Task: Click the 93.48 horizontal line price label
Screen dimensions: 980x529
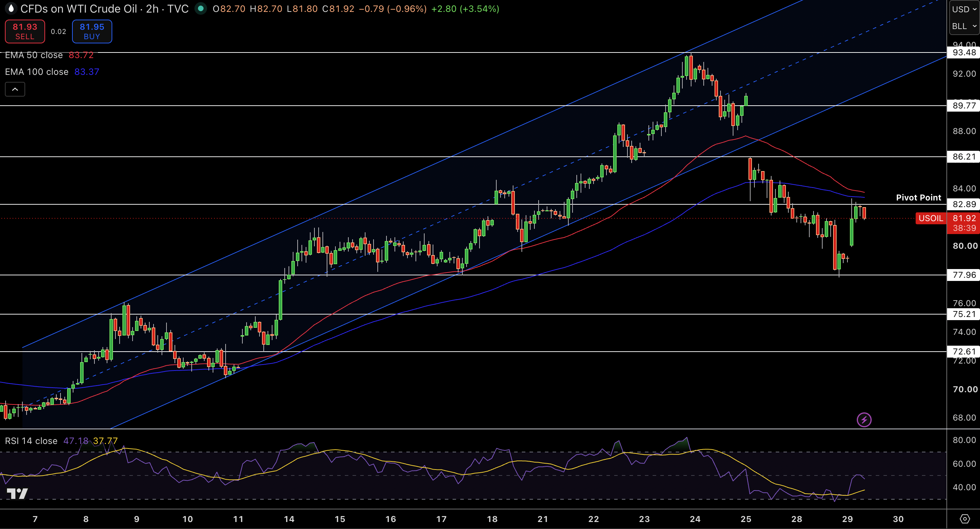Action: 964,52
